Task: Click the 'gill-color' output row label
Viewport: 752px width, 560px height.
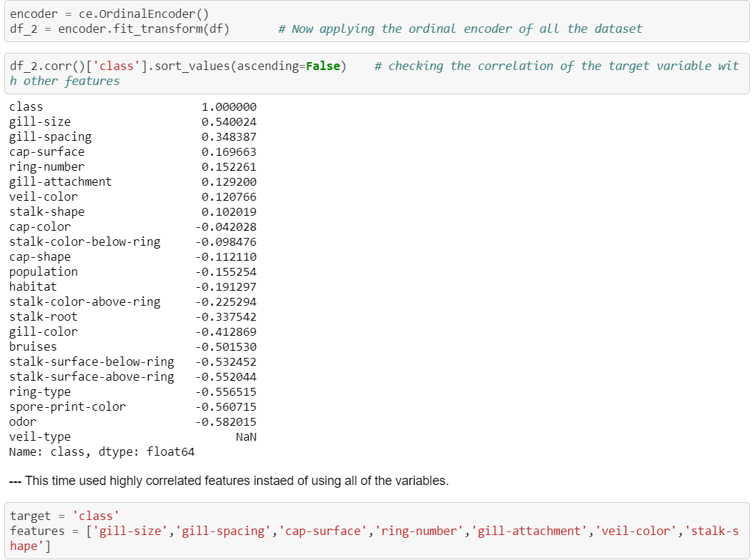Action: click(43, 331)
